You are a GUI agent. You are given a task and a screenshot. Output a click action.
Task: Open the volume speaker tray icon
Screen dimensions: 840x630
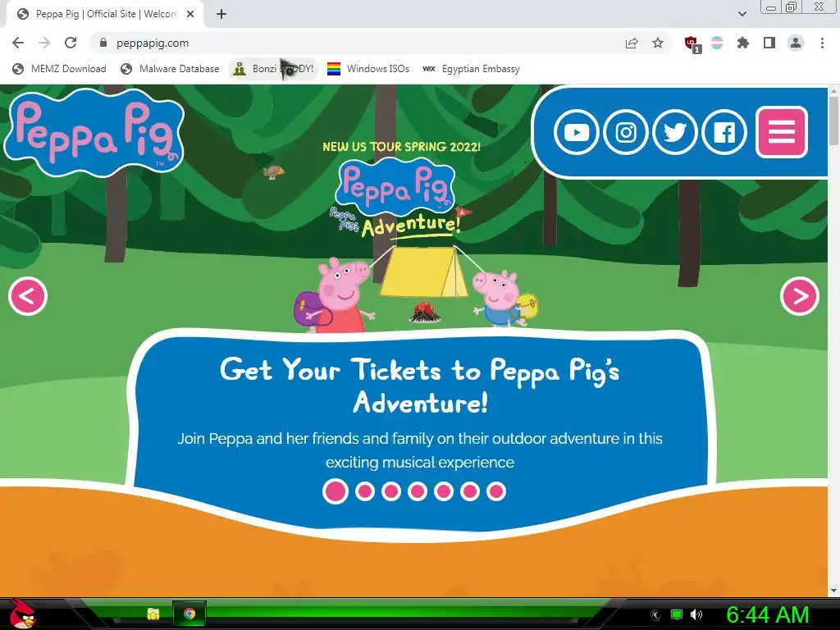[x=696, y=615]
